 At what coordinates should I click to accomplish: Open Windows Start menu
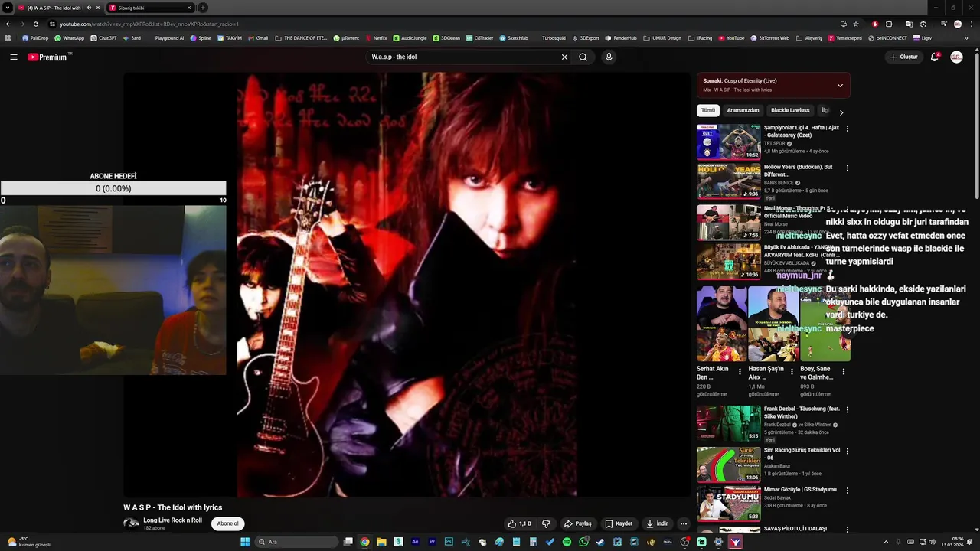[x=245, y=542]
